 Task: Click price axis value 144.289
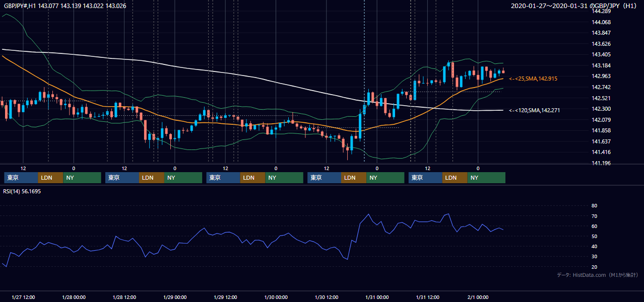[601, 12]
